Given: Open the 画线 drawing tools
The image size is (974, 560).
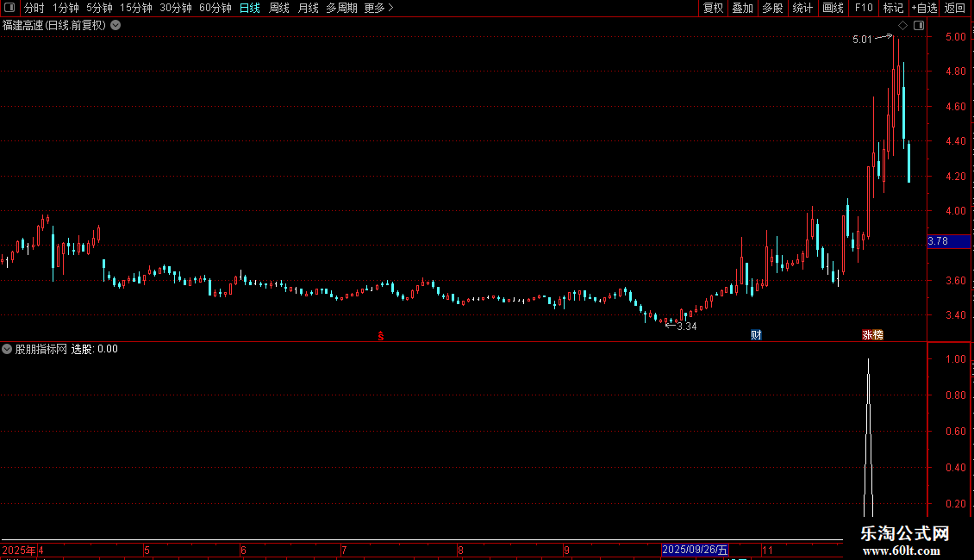Looking at the screenshot, I should 833,8.
